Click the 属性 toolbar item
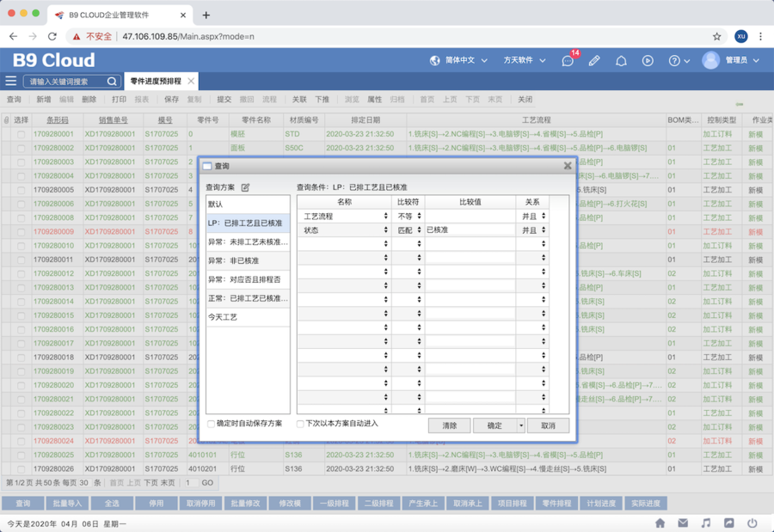The image size is (774, 532). point(375,99)
